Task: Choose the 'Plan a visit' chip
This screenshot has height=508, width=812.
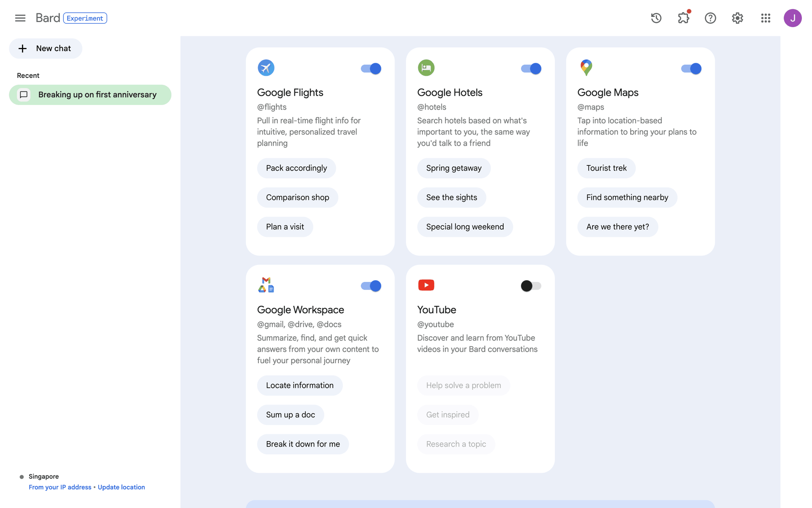Action: pyautogui.click(x=285, y=227)
